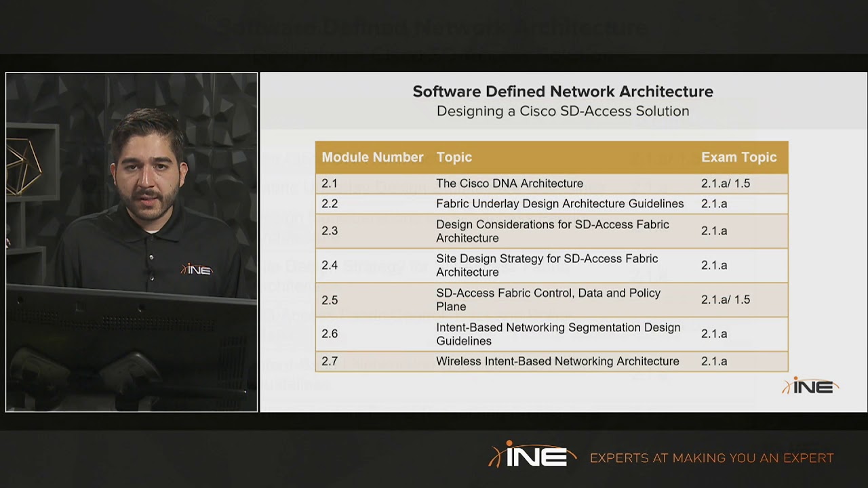This screenshot has height=488, width=868.
Task: Click exam topic '2.1.a' in row 2.4
Action: (714, 266)
